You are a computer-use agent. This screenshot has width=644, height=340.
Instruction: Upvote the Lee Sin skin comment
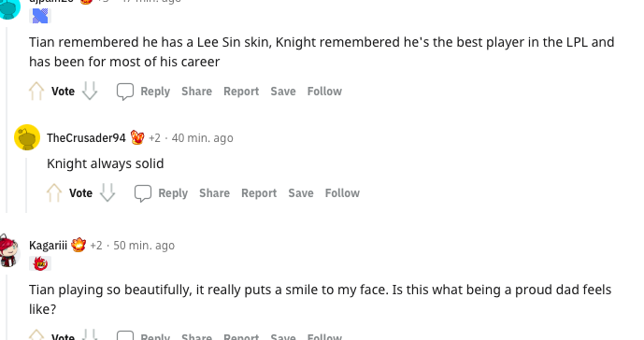(x=36, y=92)
